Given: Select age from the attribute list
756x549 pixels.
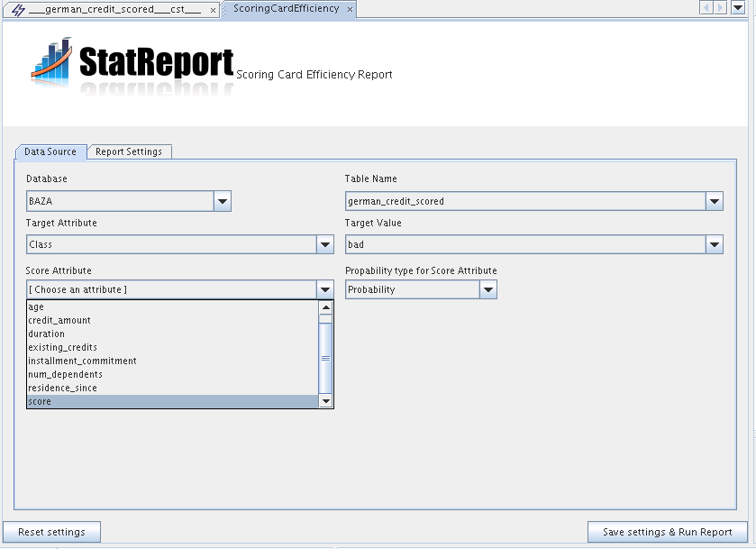Looking at the screenshot, I should click(173, 307).
